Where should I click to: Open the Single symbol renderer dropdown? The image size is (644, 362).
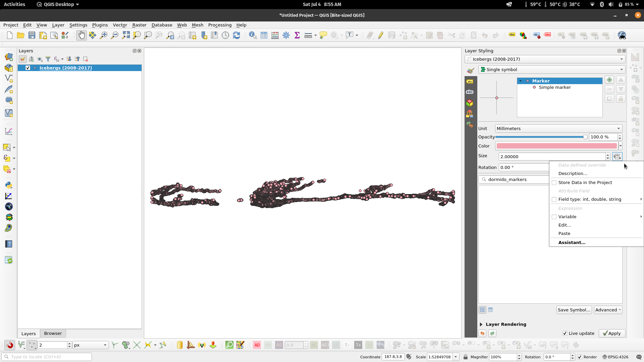click(551, 69)
